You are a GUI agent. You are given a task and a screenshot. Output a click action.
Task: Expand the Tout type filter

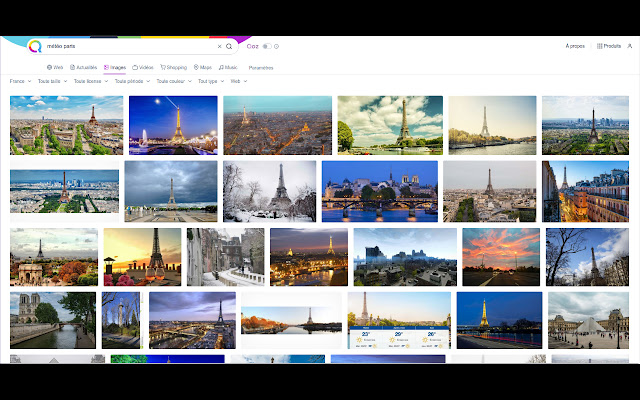(211, 81)
